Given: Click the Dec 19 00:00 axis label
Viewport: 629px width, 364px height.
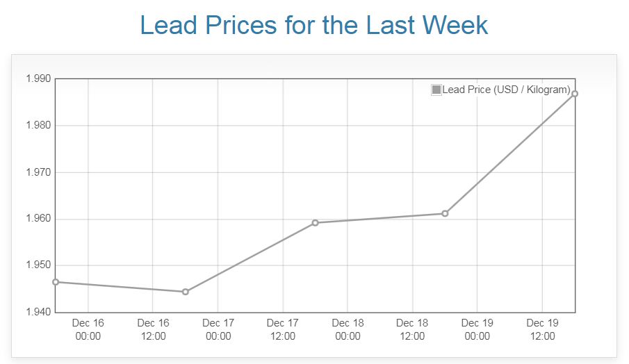Looking at the screenshot, I should click(x=477, y=329).
